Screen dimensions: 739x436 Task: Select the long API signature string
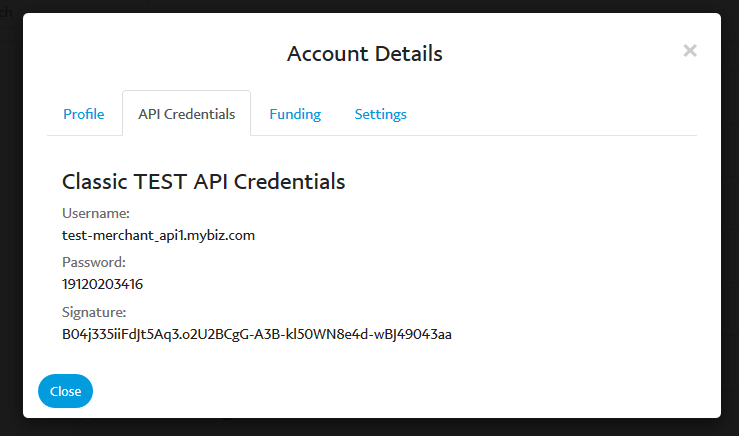click(256, 334)
